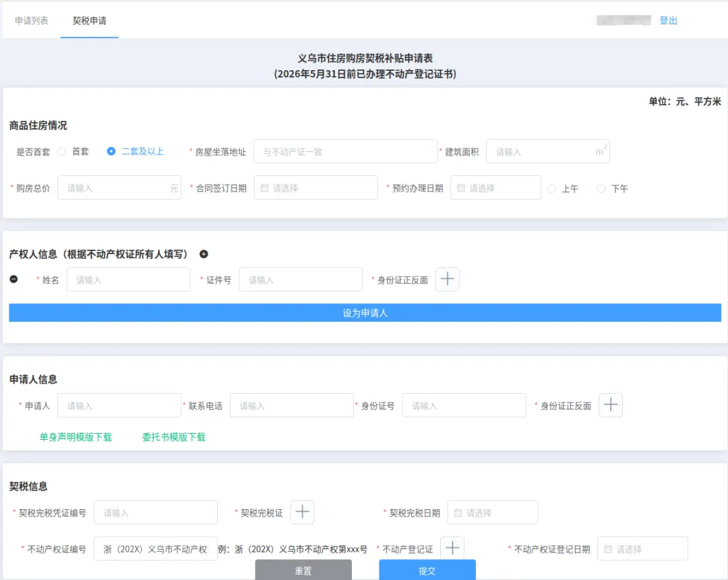Focus property owner 证件号 input
This screenshot has height=580, width=728.
point(301,280)
